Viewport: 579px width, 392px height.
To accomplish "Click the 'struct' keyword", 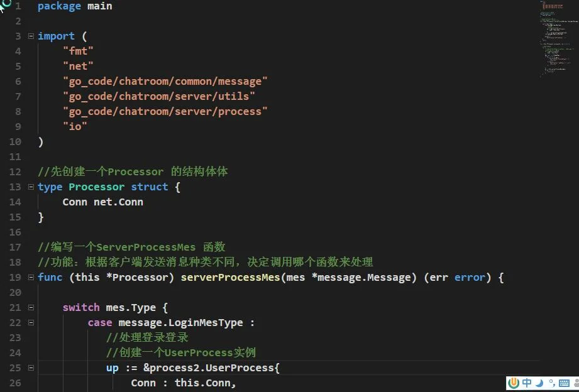I will point(150,187).
